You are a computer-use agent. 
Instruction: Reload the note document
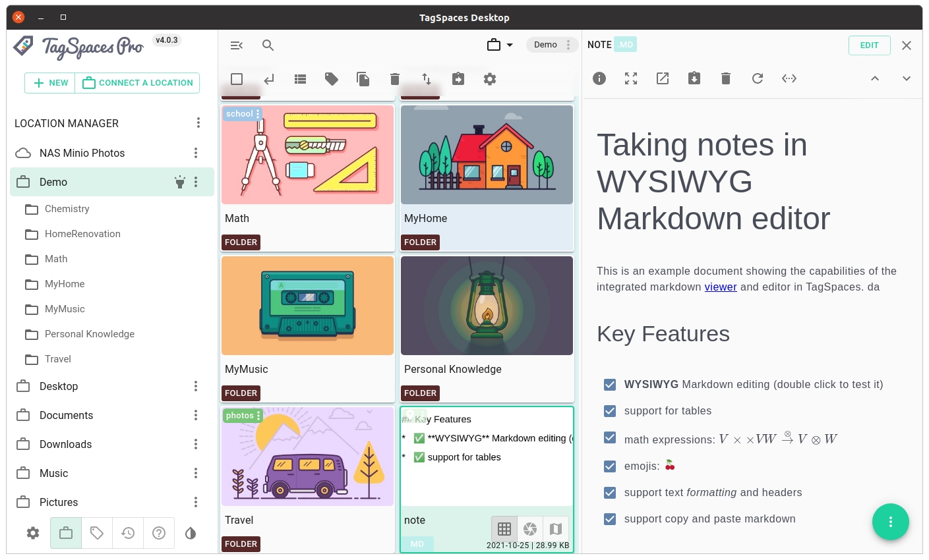tap(758, 78)
